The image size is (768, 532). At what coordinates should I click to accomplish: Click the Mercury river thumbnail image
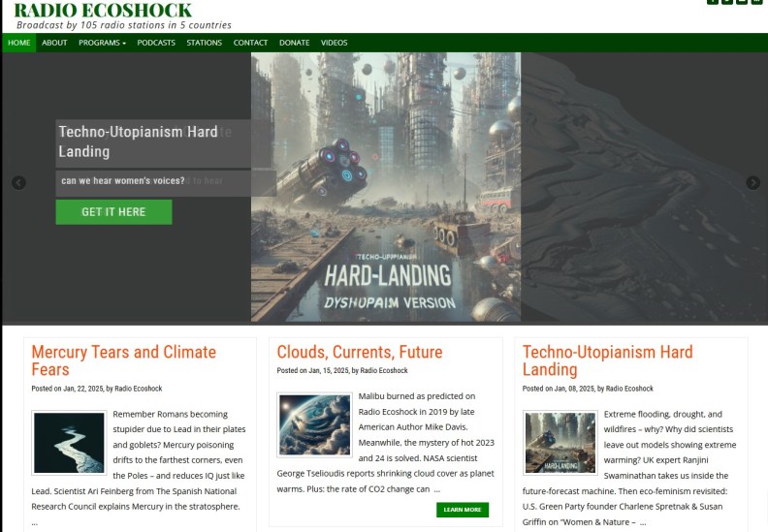point(68,443)
